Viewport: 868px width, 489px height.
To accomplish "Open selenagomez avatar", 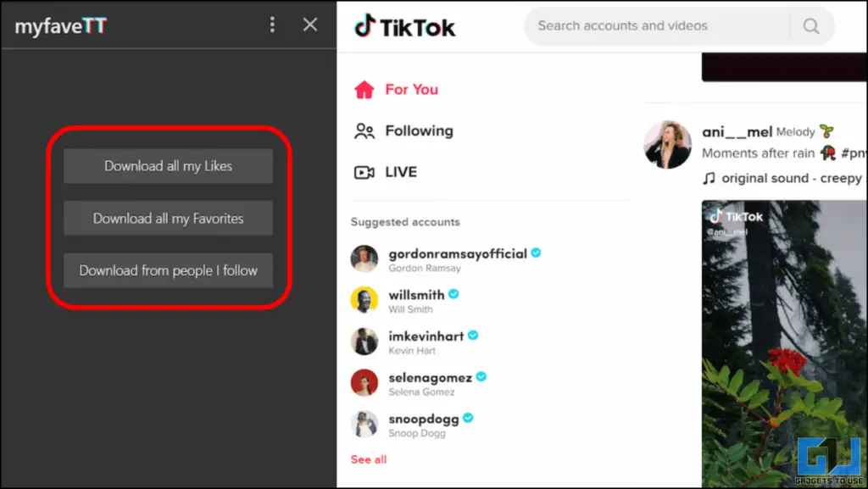I will [x=364, y=383].
